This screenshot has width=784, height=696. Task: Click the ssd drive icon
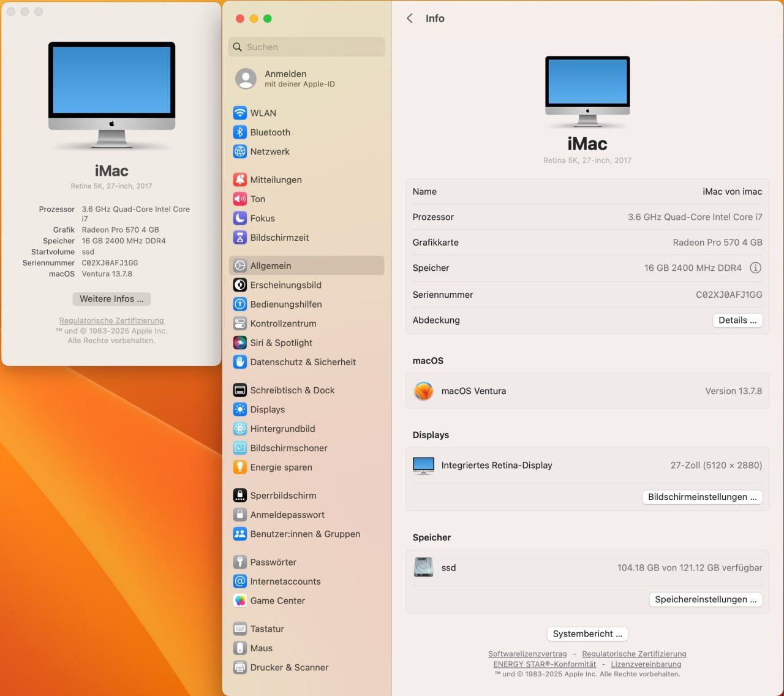pos(423,567)
